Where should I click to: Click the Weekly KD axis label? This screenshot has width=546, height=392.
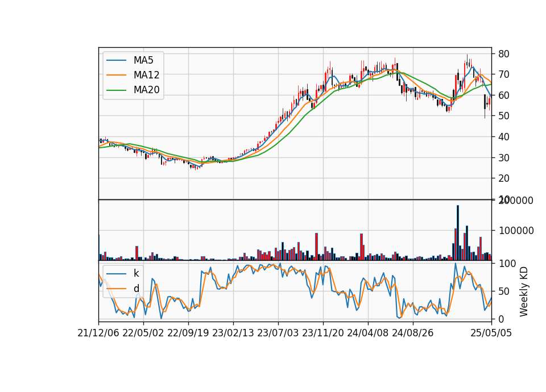tap(524, 291)
